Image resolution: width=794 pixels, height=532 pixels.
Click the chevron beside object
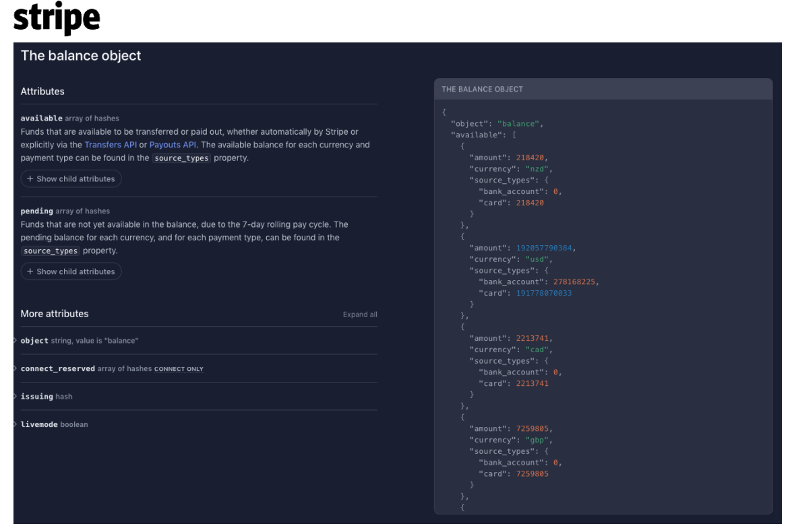click(16, 340)
